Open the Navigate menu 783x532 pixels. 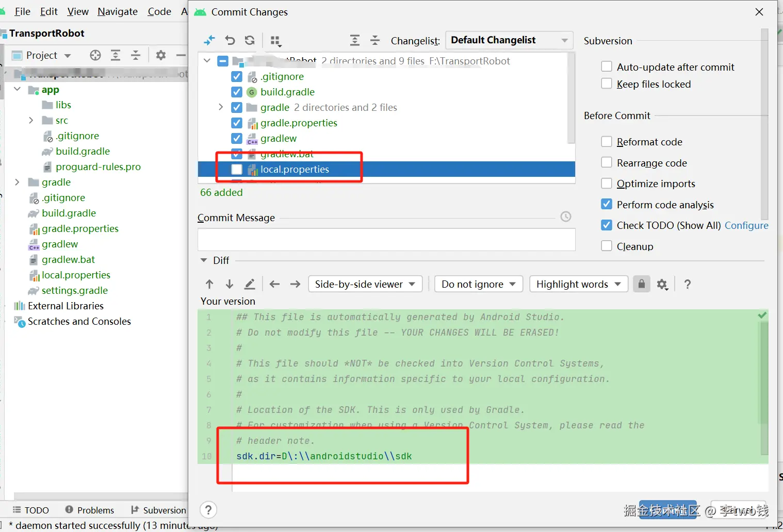point(118,11)
